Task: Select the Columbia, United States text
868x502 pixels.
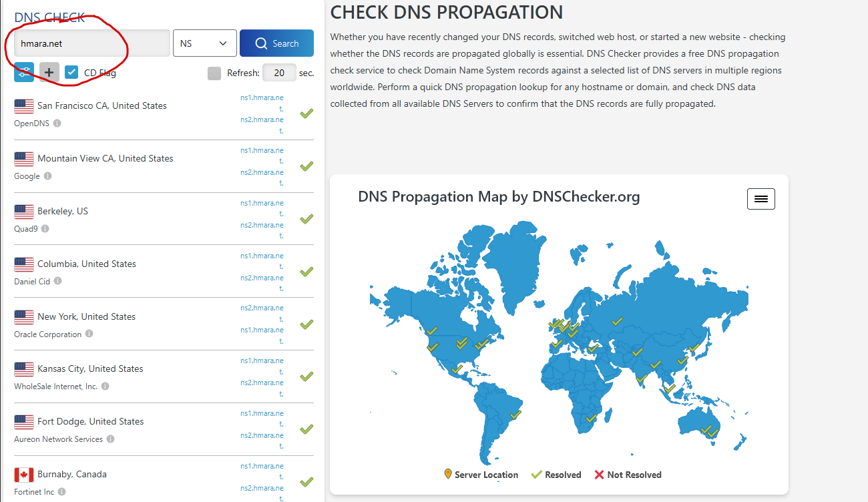Action: tap(87, 264)
